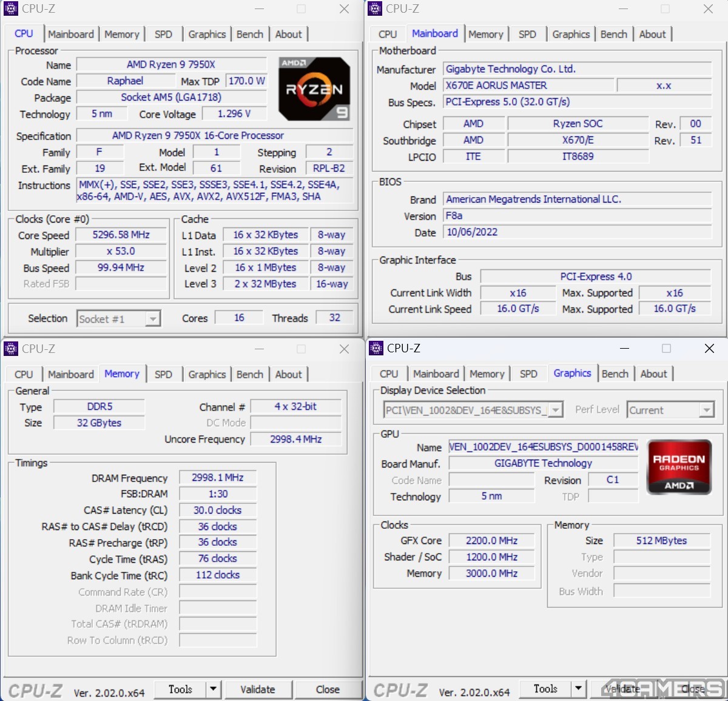Click the Bus Speed value 99.94 MHz

(121, 267)
